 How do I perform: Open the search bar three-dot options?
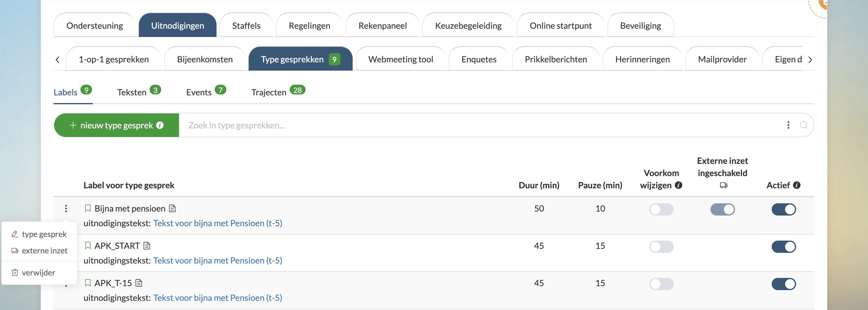pyautogui.click(x=788, y=125)
